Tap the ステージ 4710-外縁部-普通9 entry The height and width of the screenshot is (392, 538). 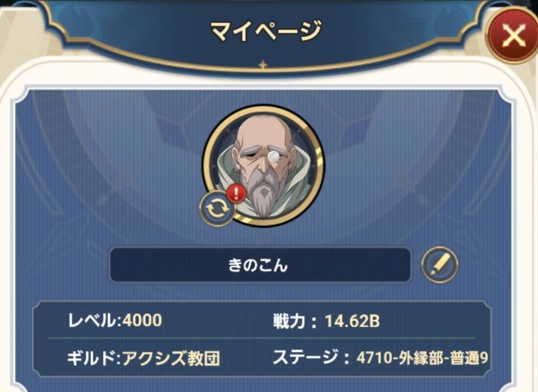pyautogui.click(x=380, y=358)
